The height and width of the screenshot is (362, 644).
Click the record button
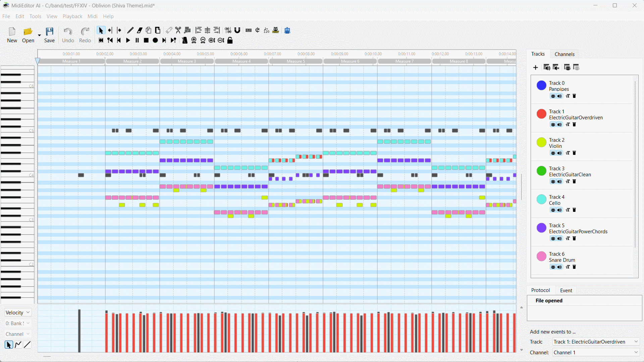pos(155,41)
